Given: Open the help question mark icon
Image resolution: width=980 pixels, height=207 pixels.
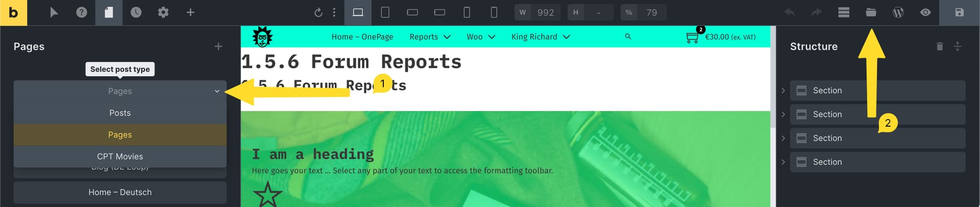Looking at the screenshot, I should click(82, 12).
